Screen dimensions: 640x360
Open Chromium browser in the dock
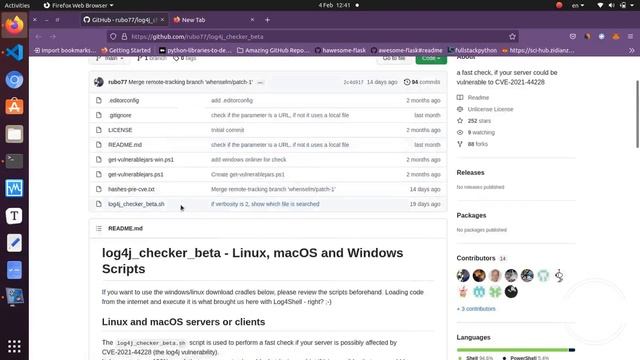pos(14,80)
